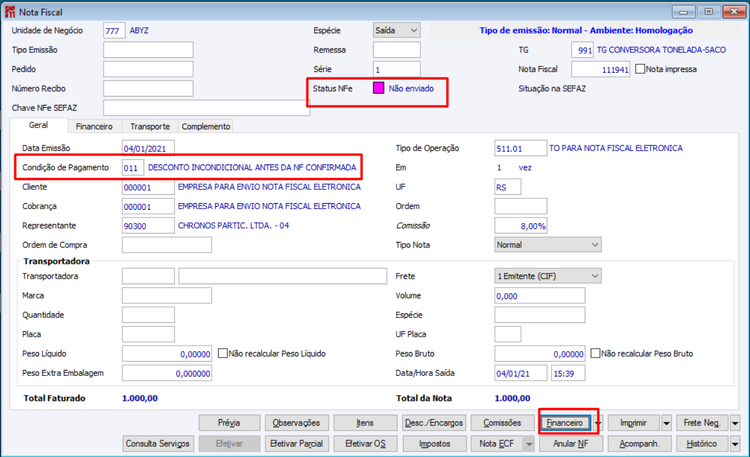750x457 pixels.
Task: Click the Peso Extra Embalagem field
Action: coord(167,373)
